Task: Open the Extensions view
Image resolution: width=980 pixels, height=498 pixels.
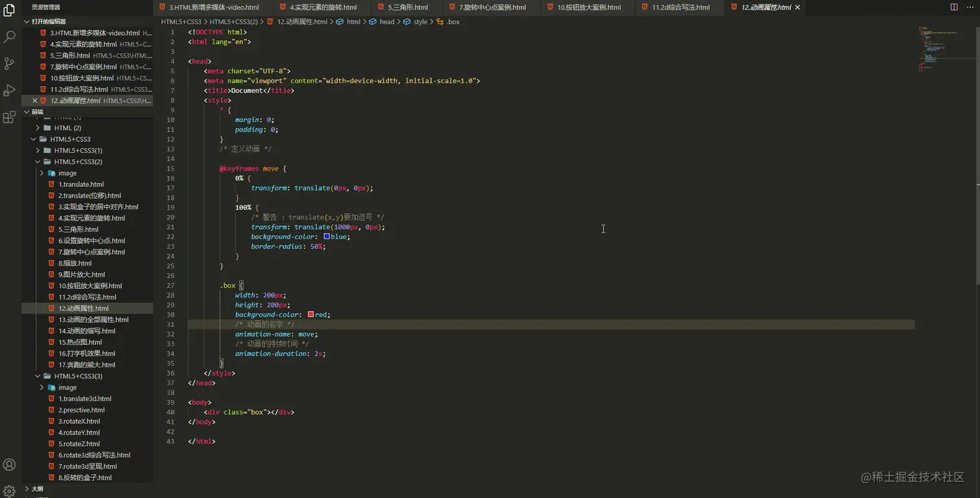Action: point(9,117)
